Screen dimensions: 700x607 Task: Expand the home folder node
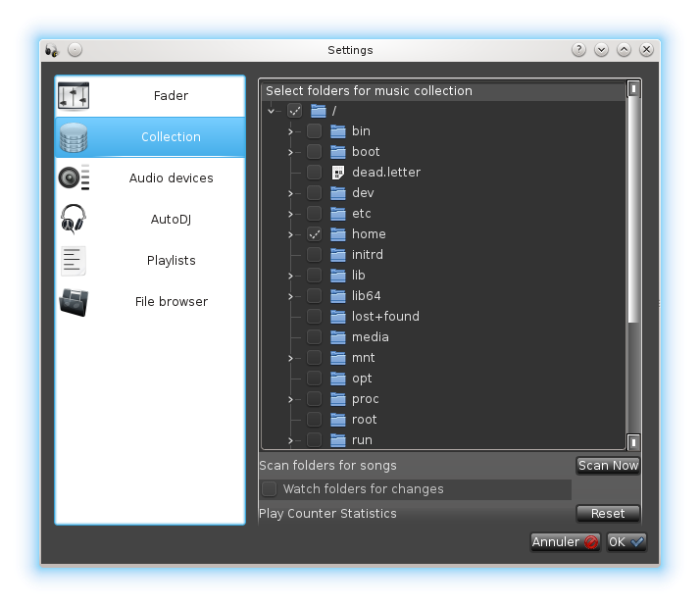[290, 234]
